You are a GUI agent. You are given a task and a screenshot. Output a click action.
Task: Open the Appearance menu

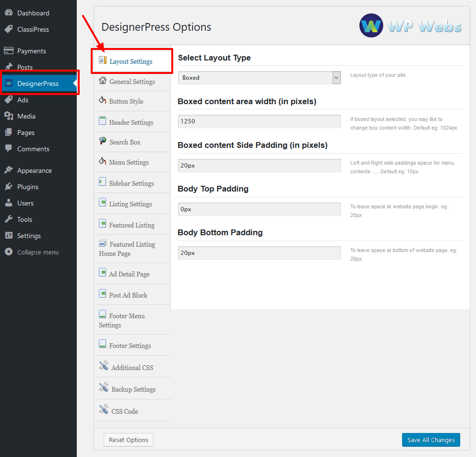click(38, 170)
